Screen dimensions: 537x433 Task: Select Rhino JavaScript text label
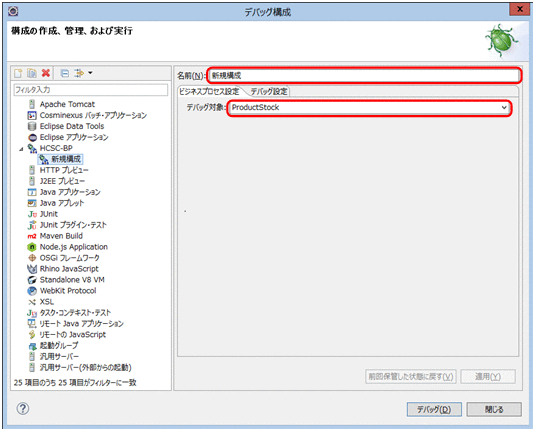69,269
